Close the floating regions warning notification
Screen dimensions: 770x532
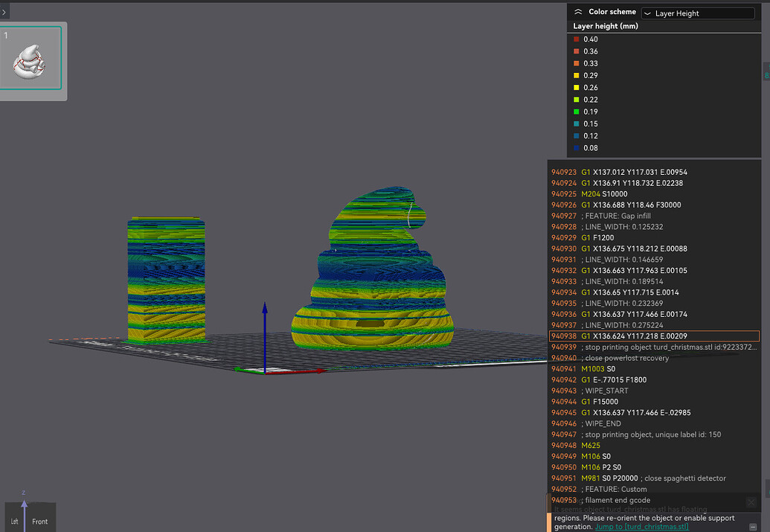[x=751, y=502]
